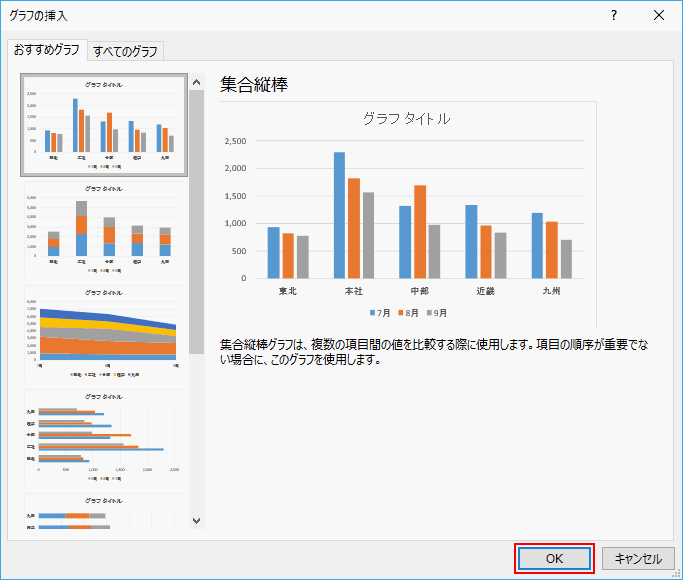Click the 本社 axis label in the preview
The height and width of the screenshot is (580, 683).
point(353,291)
